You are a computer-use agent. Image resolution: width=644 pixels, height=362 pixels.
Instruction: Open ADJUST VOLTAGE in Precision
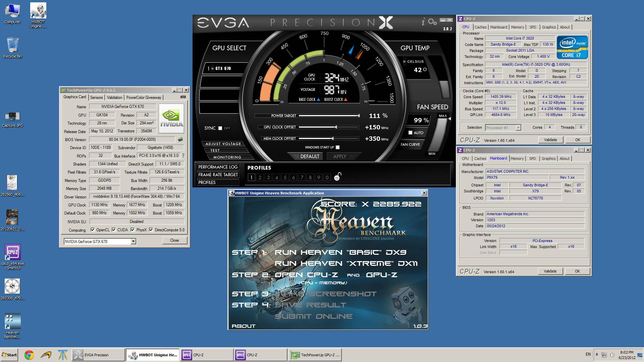(223, 144)
